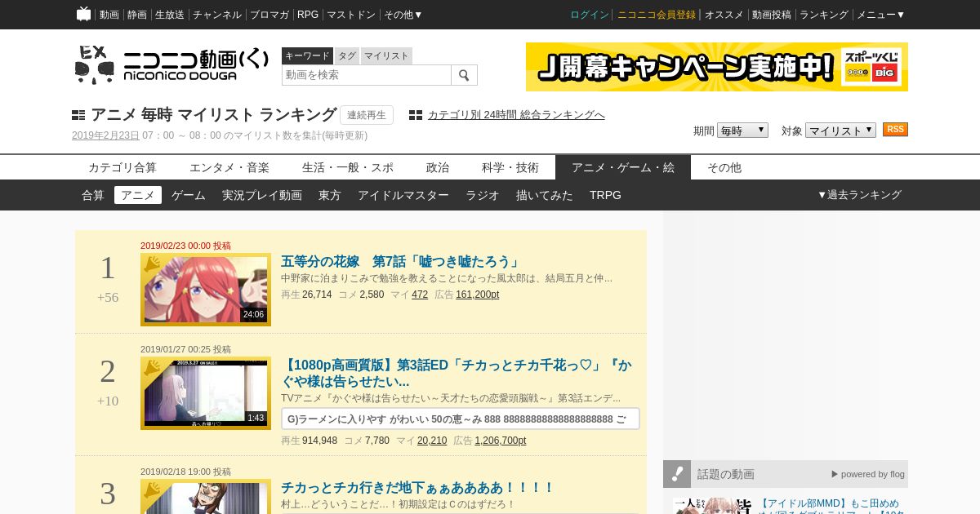Open title 五等分の花嫁 第7話「嘘つき嘘たろう」
The image size is (980, 514).
401,262
